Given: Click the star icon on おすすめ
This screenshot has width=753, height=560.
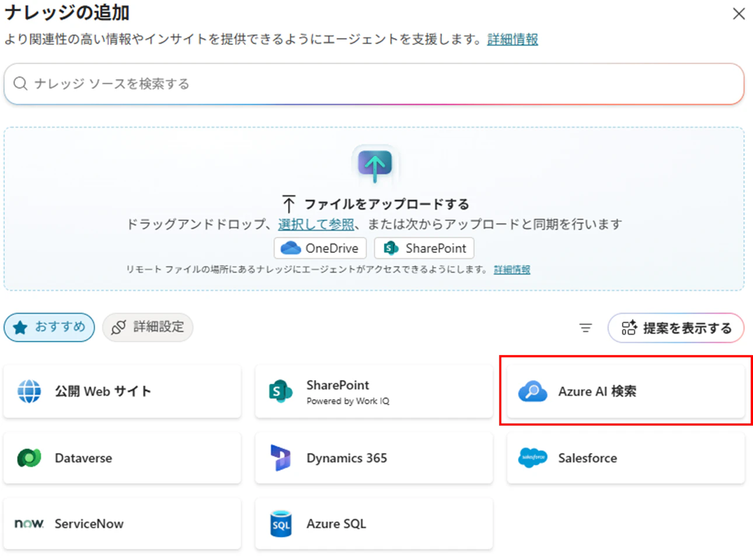Looking at the screenshot, I should 20,327.
